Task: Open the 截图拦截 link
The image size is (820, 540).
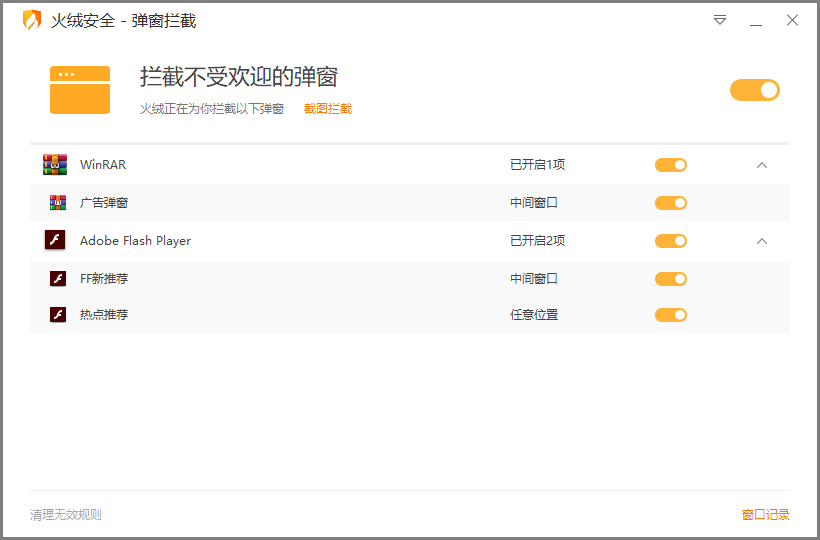Action: pyautogui.click(x=328, y=109)
